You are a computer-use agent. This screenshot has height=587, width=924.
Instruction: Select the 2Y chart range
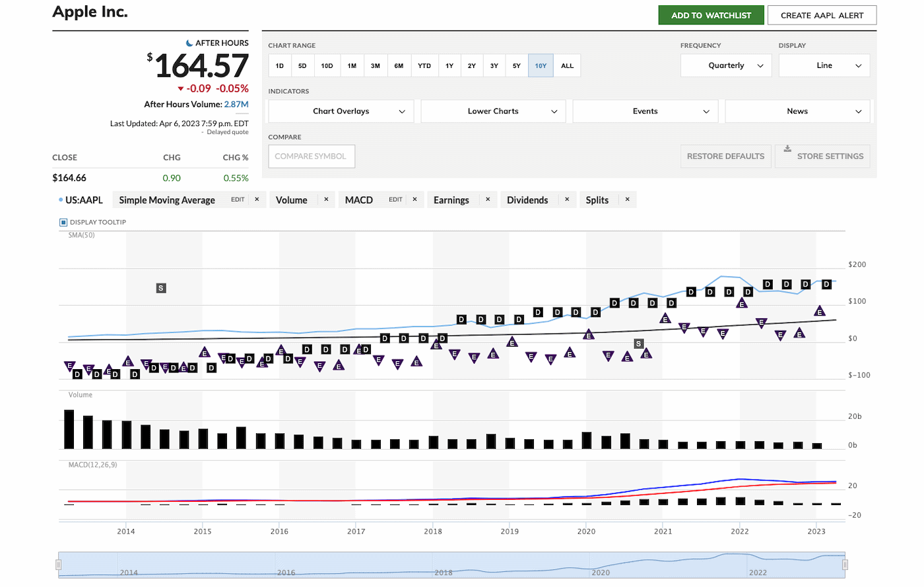[x=472, y=65]
